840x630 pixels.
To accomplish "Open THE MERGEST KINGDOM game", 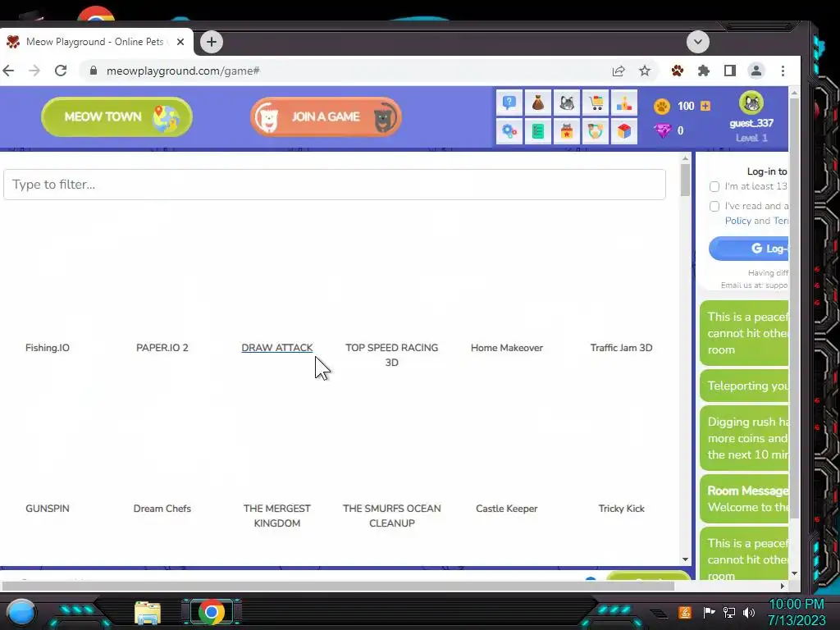I will point(277,516).
